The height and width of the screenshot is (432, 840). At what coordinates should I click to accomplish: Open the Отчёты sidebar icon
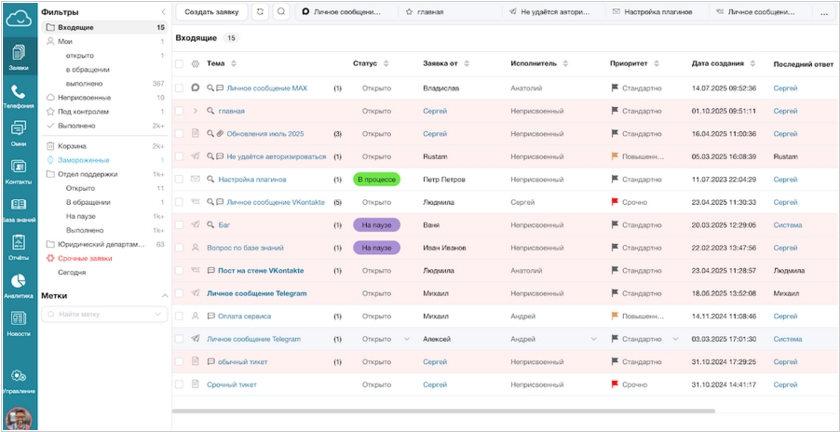[19, 245]
